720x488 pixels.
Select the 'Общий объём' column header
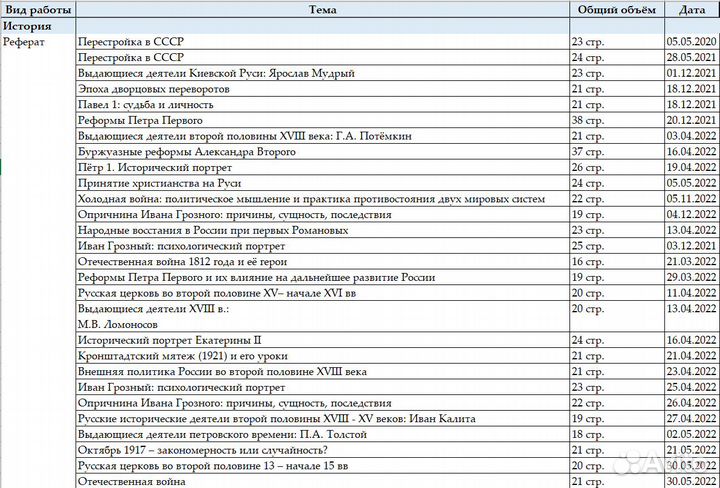click(617, 10)
